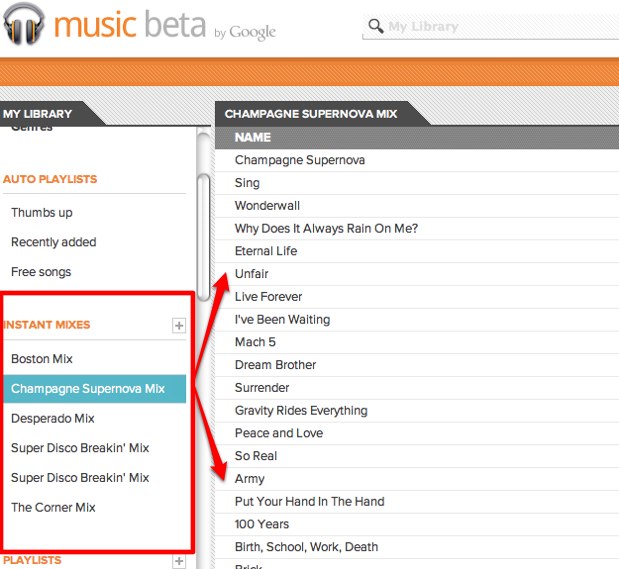The height and width of the screenshot is (569, 619).
Task: Click the sidebar vertical scrollbar
Action: [204, 235]
